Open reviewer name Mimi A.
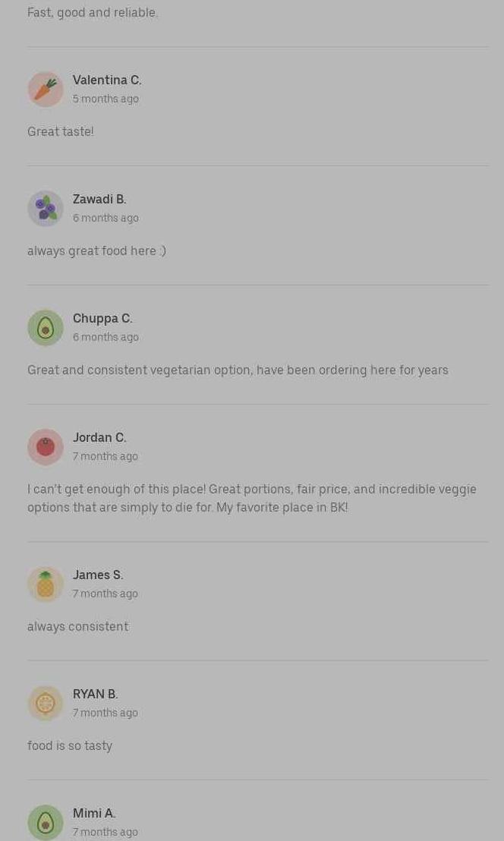The image size is (504, 841). 94,813
